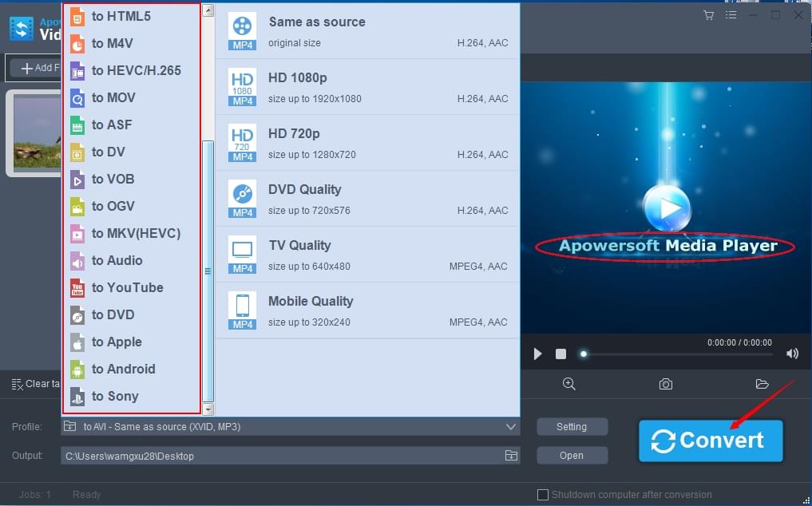Select the to YouTube format option

(127, 287)
